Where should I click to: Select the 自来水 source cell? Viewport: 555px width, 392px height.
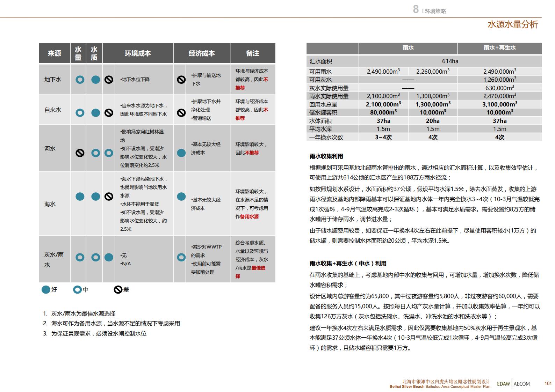pyautogui.click(x=55, y=110)
